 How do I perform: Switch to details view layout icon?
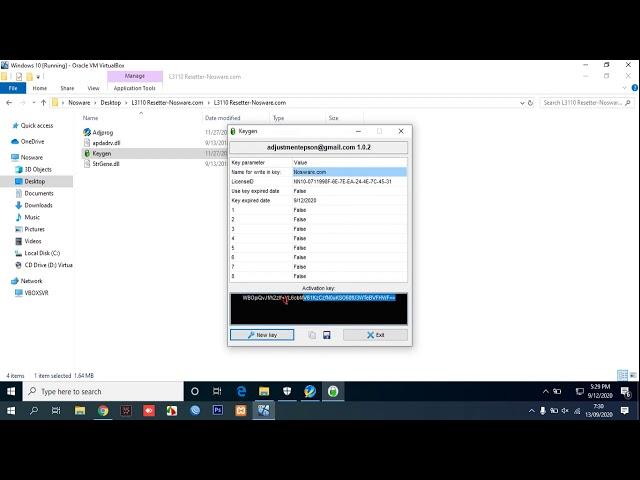[x=622, y=375]
